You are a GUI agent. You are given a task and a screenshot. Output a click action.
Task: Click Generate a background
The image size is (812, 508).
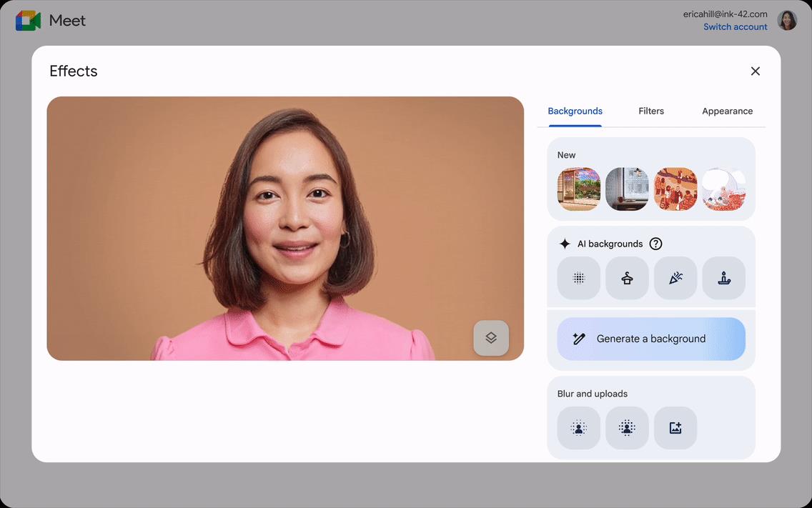coord(650,338)
